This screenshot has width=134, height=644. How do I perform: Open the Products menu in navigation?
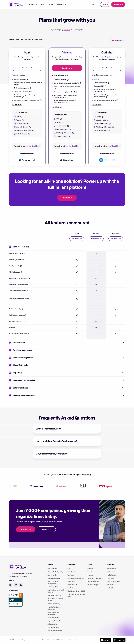33,4
